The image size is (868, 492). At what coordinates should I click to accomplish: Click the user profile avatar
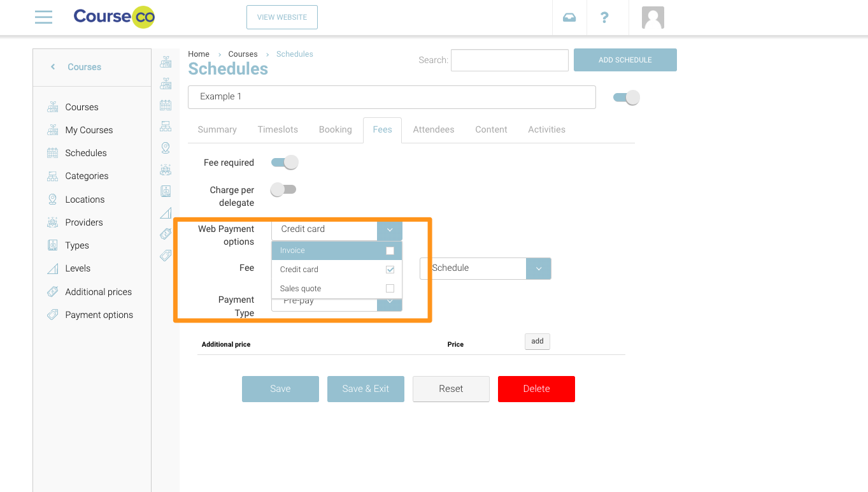coord(653,17)
